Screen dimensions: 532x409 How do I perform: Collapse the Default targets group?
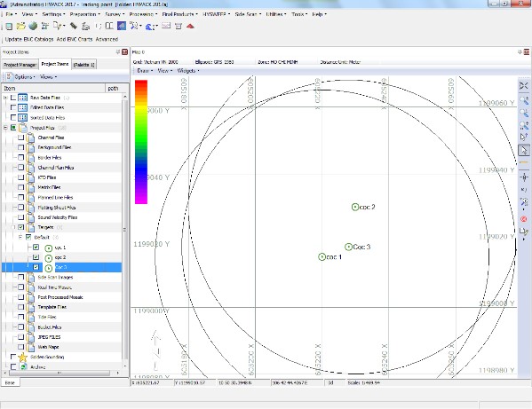click(x=20, y=237)
